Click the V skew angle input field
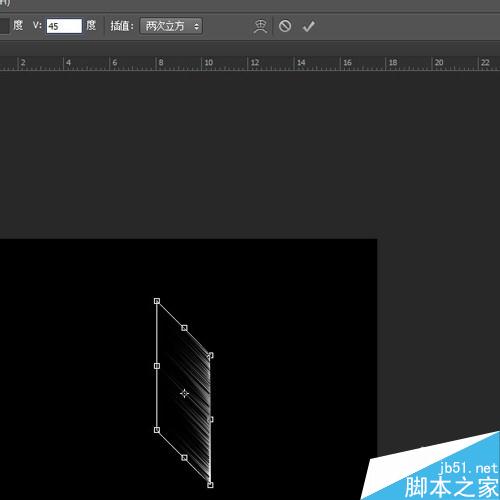The image size is (500, 500). 64,26
